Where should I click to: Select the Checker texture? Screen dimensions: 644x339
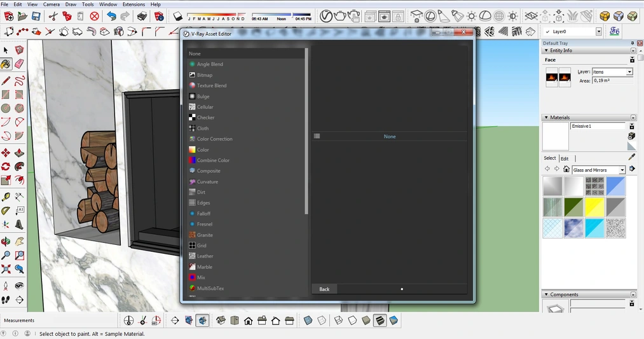pos(205,118)
